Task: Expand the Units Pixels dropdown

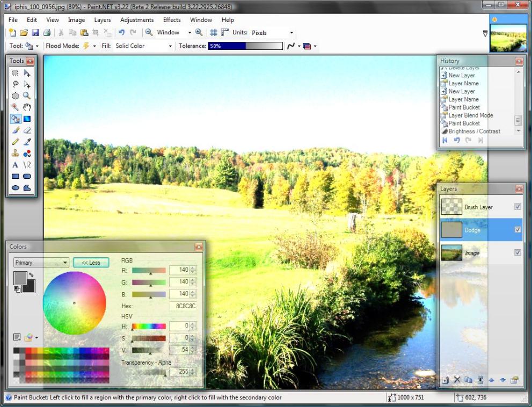Action: tap(291, 33)
